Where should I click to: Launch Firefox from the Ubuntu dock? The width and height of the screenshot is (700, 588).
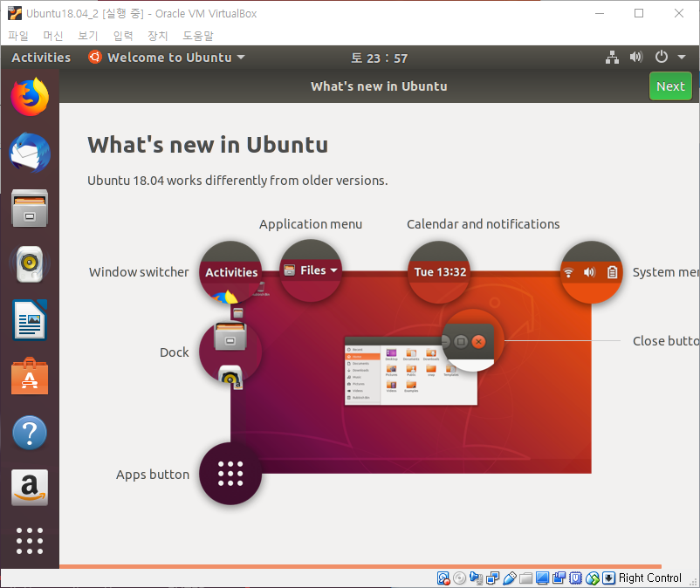pyautogui.click(x=30, y=97)
